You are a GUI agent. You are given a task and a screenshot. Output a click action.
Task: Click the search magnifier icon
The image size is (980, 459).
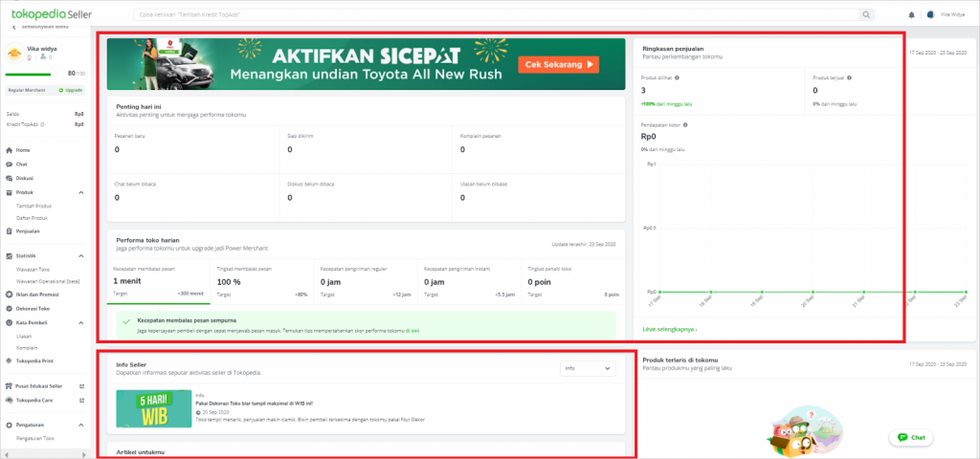pyautogui.click(x=866, y=15)
